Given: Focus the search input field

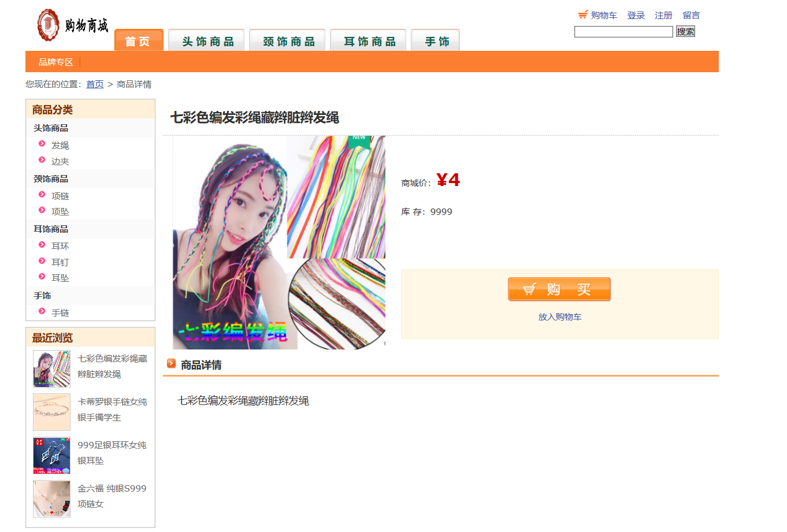Looking at the screenshot, I should (623, 32).
